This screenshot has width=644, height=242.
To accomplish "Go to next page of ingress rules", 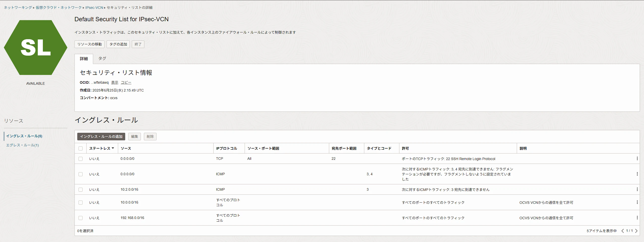I will click(x=636, y=231).
